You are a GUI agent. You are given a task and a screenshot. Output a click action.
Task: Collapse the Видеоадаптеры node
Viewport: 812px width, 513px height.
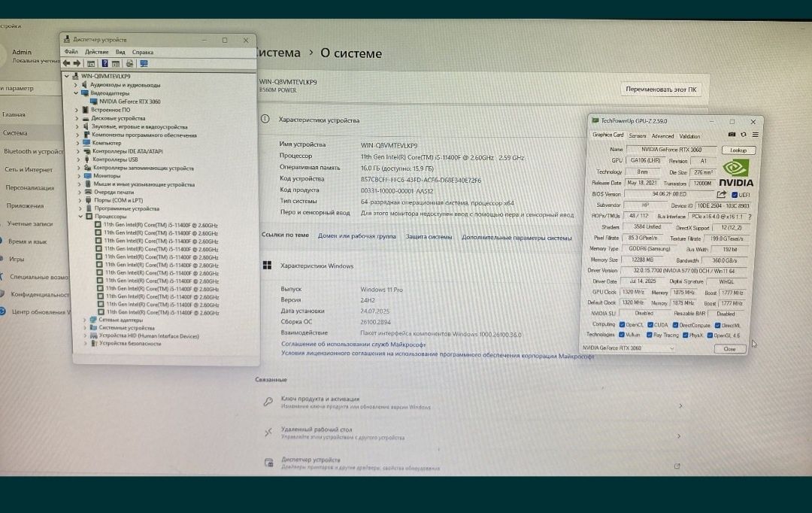click(76, 93)
